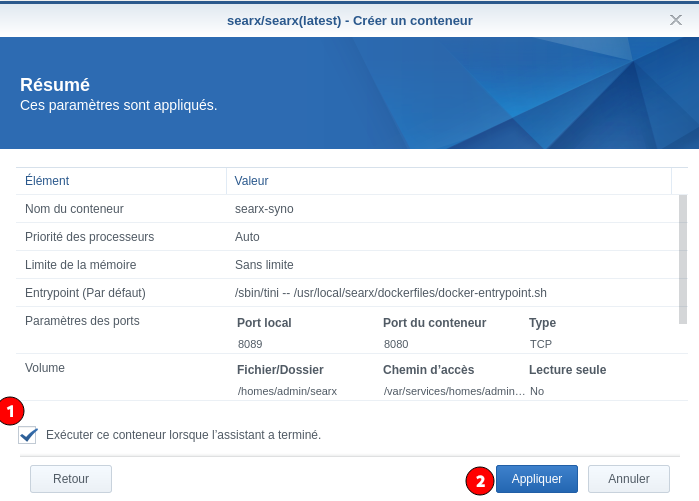Click the Valeur column header
Viewport: 699px width, 501px height.
251,181
